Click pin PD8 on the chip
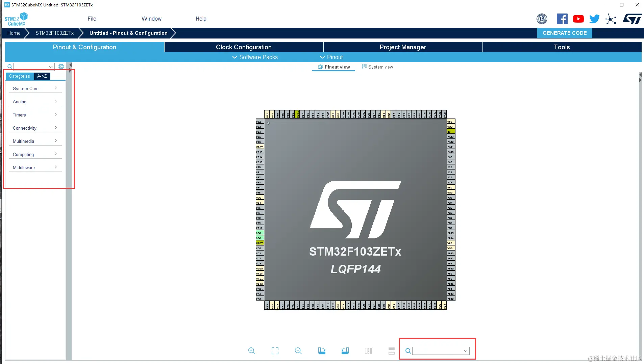Image resolution: width=644 pixels, height=364 pixels. [x=451, y=279]
